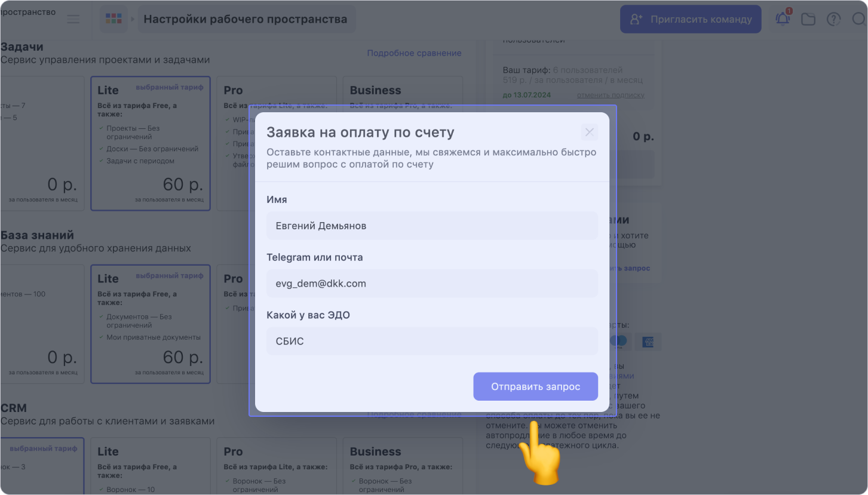
Task: Click the Какой у вас ЭДО field
Action: [432, 341]
